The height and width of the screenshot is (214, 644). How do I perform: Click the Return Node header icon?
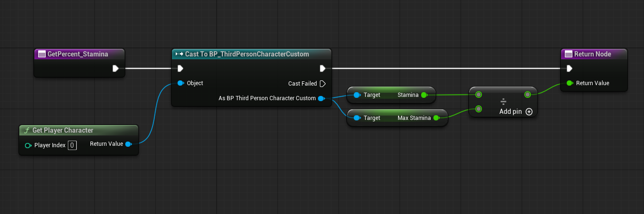coord(568,54)
